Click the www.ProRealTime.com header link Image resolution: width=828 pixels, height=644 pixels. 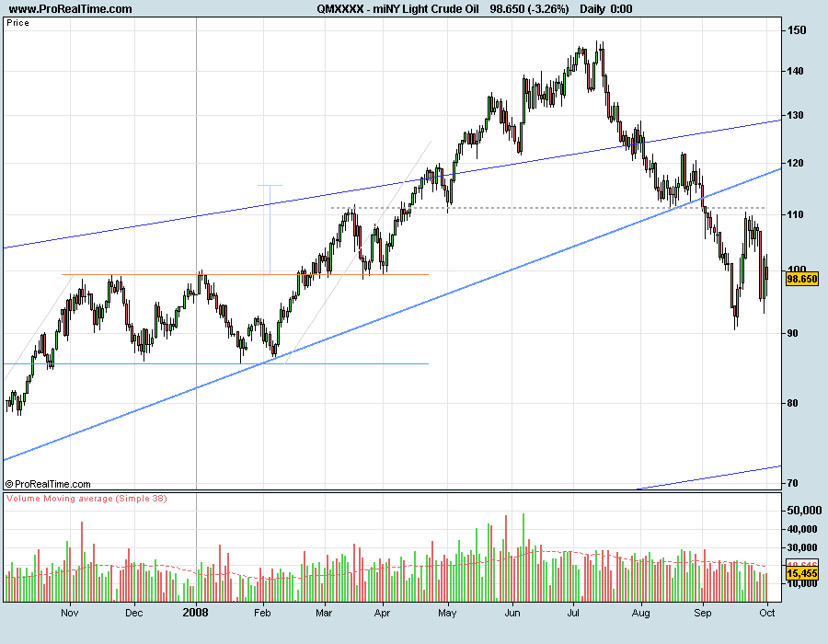tap(70, 9)
